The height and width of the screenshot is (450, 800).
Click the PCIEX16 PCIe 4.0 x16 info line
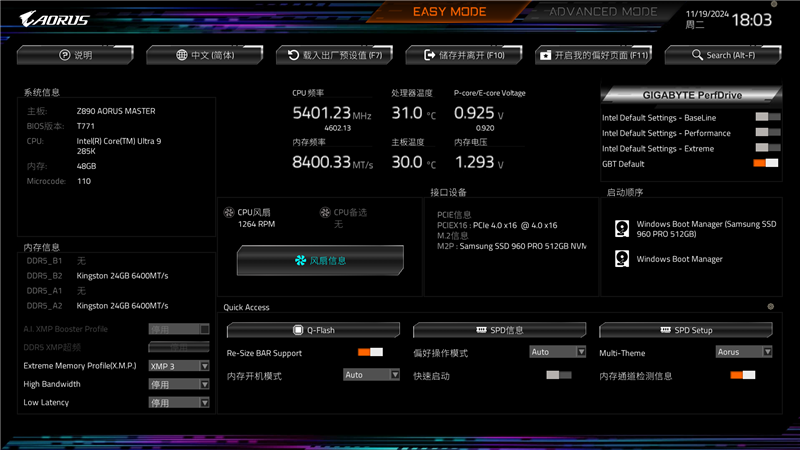[497, 225]
